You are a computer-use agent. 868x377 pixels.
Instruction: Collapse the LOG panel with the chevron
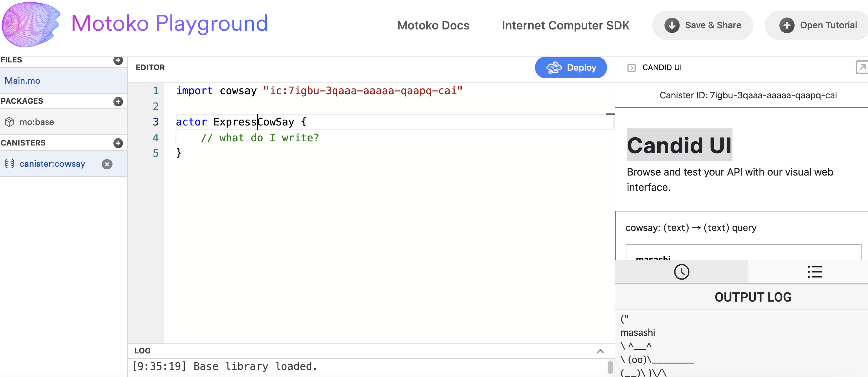point(600,351)
